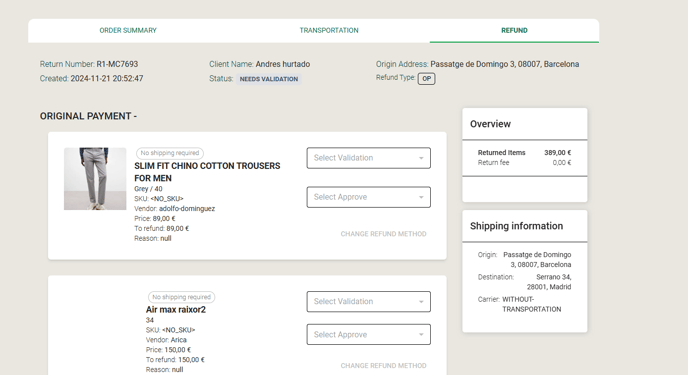Open Select Validation dropdown for chino trousers
The width and height of the screenshot is (688, 375).
point(369,158)
